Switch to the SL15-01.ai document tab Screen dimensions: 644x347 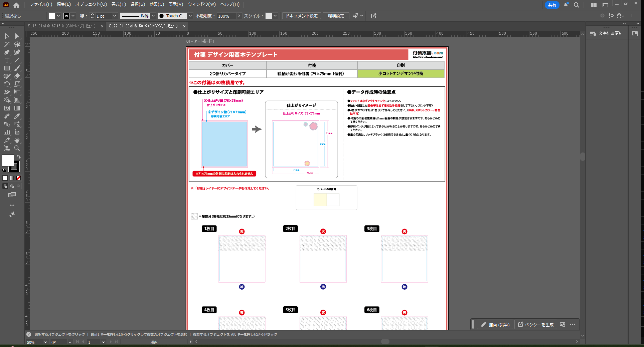point(61,26)
